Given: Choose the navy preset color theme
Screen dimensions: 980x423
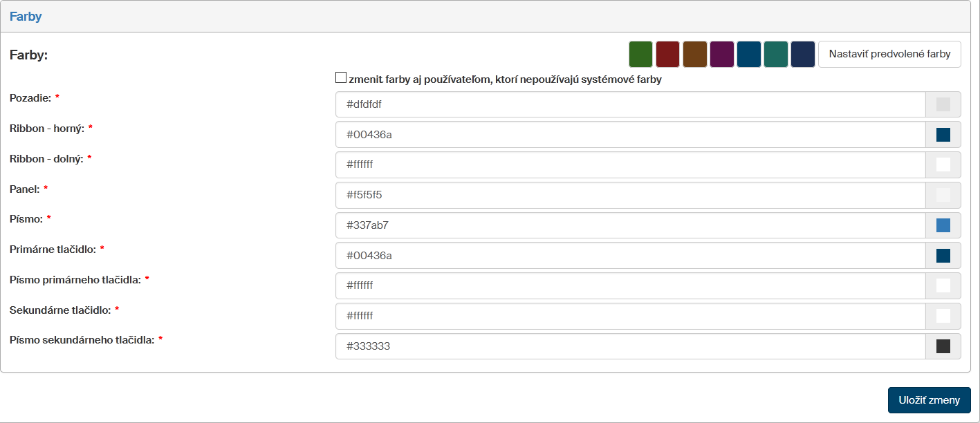Looking at the screenshot, I should pyautogui.click(x=803, y=55).
